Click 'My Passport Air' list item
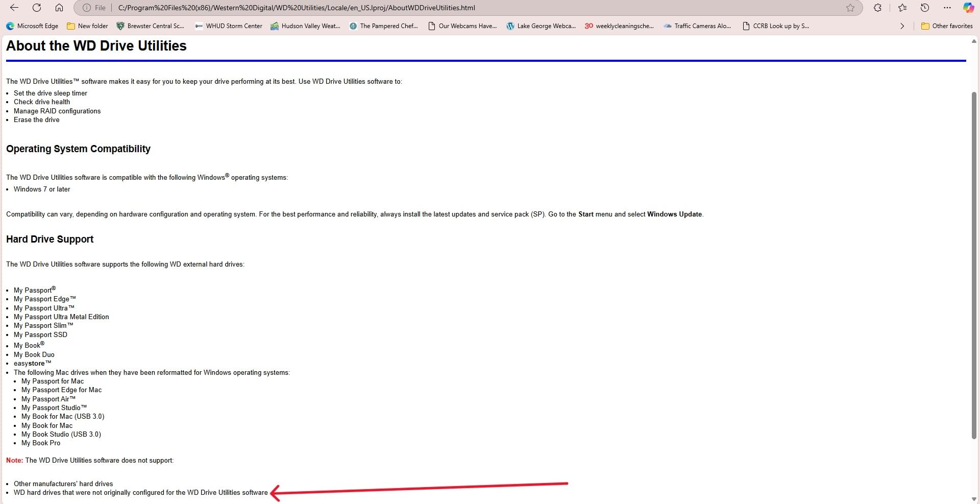The width and height of the screenshot is (980, 504). 48,399
